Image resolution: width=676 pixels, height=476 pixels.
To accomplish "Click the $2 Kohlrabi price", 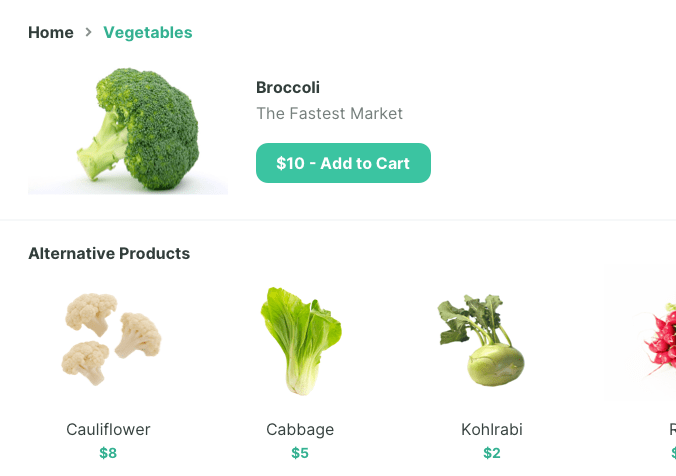I will [492, 453].
